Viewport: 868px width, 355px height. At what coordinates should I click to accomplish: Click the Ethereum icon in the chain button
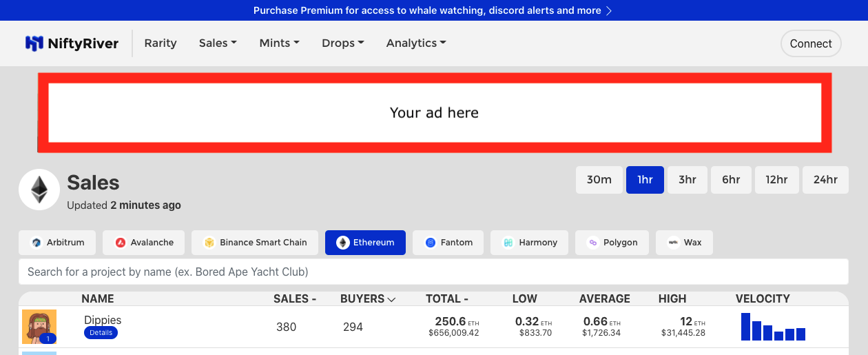(342, 243)
